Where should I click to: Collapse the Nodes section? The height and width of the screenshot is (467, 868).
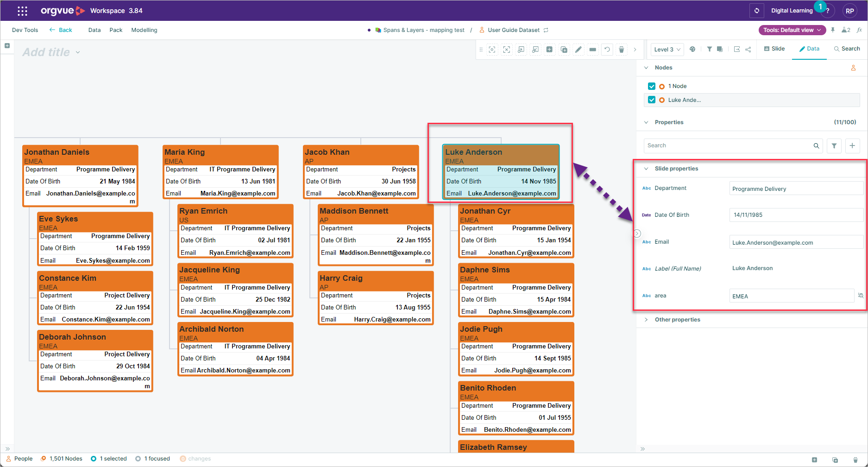point(646,68)
